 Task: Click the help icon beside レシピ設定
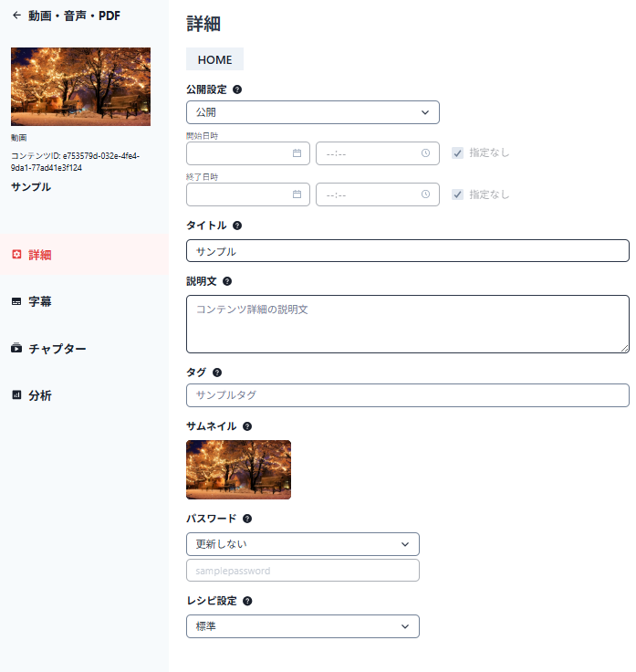click(247, 602)
